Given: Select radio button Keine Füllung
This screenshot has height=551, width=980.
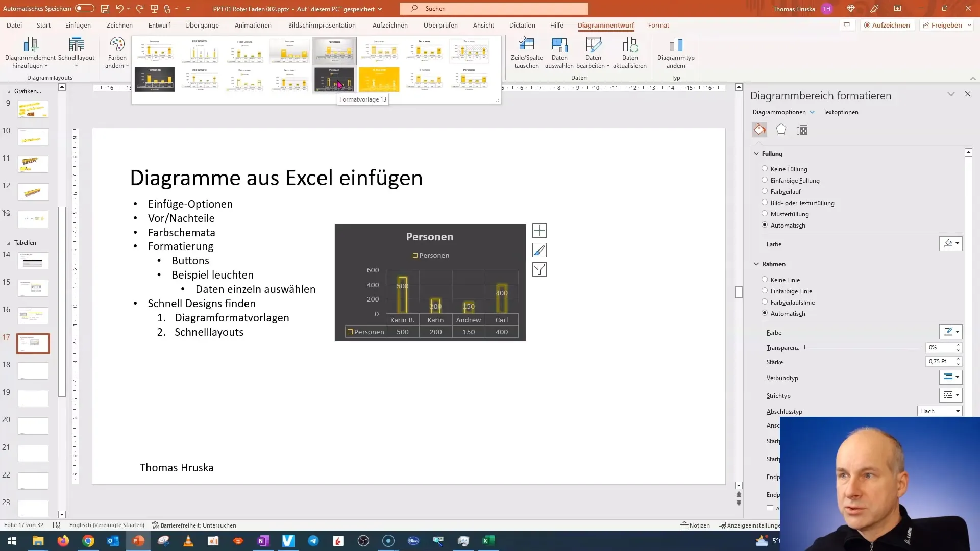Looking at the screenshot, I should pyautogui.click(x=764, y=169).
